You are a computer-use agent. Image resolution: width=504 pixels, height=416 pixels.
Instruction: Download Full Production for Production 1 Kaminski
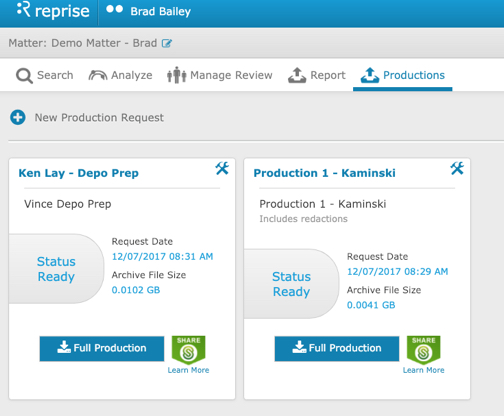click(337, 348)
